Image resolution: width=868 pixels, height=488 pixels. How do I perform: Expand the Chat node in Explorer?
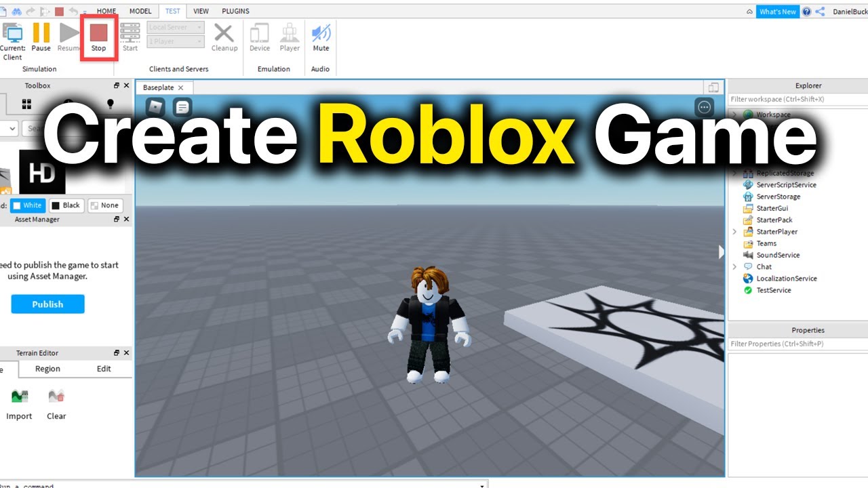click(734, 267)
